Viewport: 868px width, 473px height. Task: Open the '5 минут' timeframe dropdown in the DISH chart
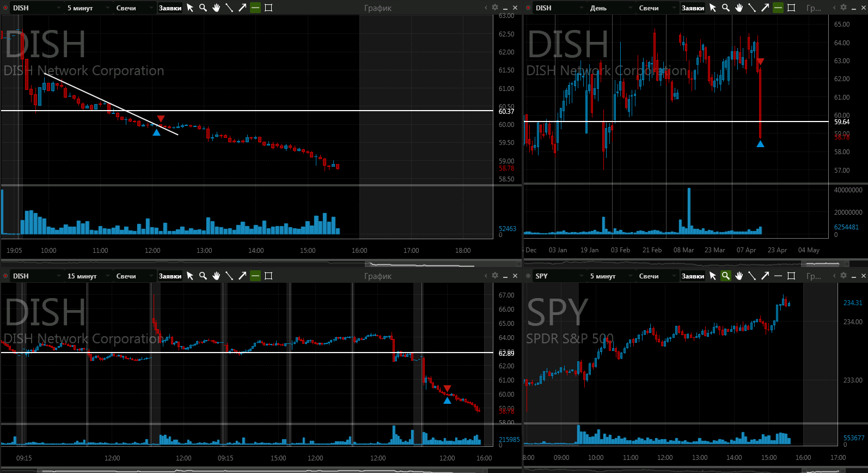click(88, 8)
